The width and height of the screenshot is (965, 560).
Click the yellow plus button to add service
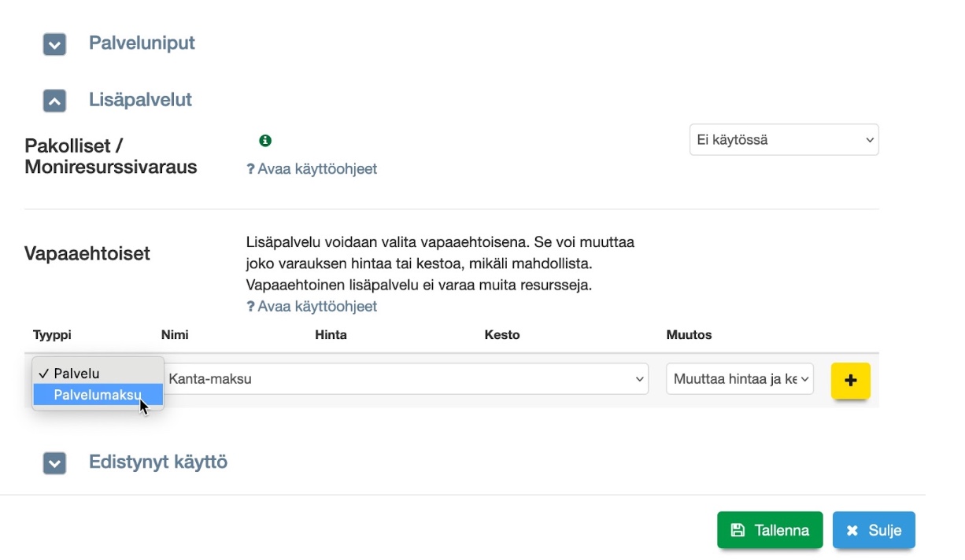(850, 381)
